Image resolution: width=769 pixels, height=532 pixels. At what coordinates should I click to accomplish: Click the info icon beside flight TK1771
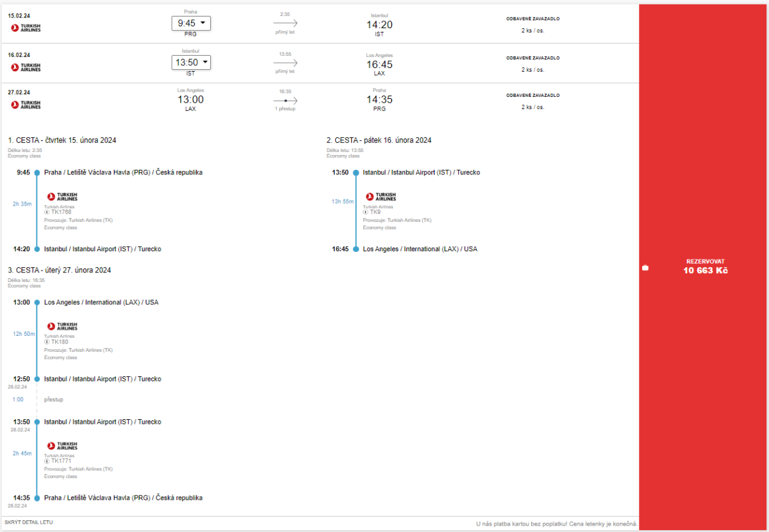point(47,461)
